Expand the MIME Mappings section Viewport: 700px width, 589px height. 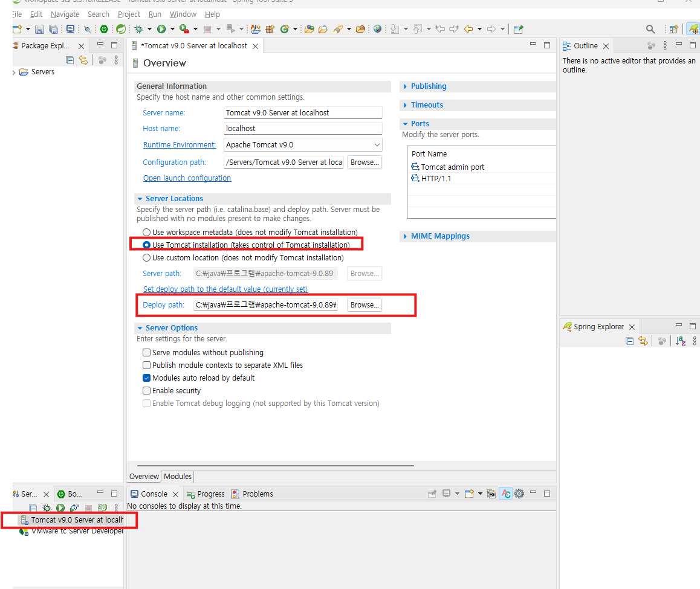[x=405, y=236]
